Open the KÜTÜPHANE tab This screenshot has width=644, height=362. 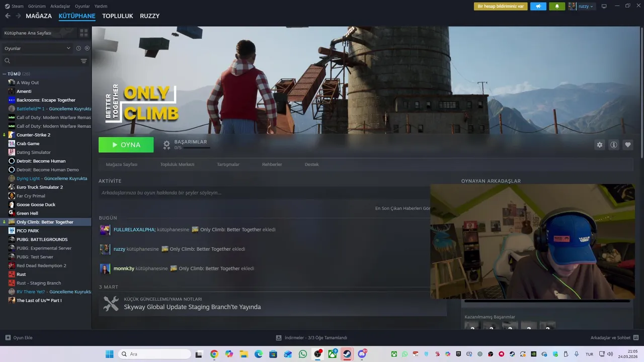77,16
